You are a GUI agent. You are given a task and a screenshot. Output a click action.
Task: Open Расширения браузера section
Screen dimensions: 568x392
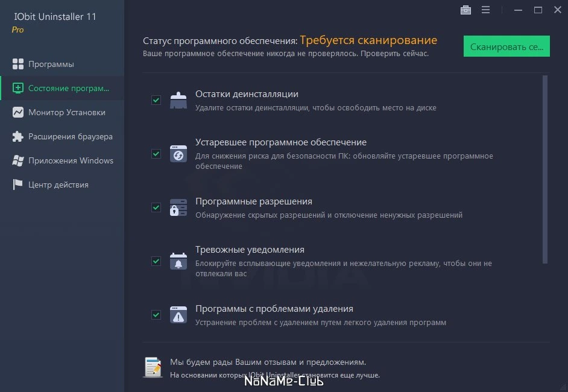click(62, 136)
